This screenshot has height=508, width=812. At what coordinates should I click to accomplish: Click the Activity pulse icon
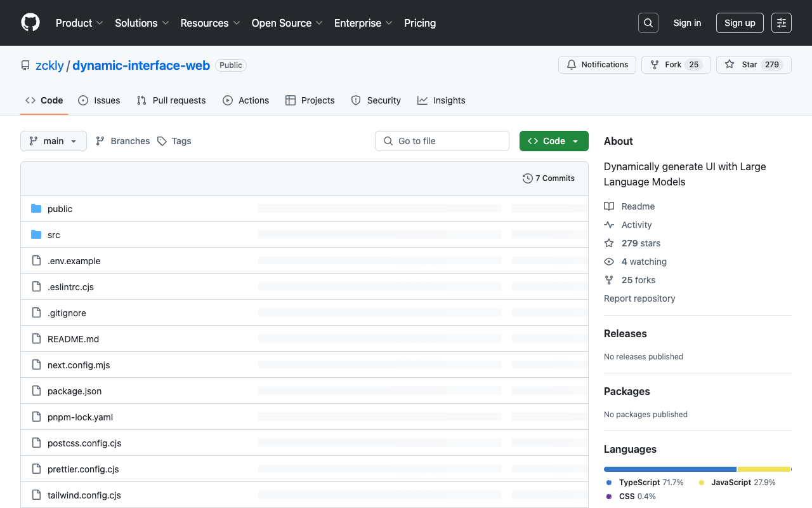pos(609,225)
